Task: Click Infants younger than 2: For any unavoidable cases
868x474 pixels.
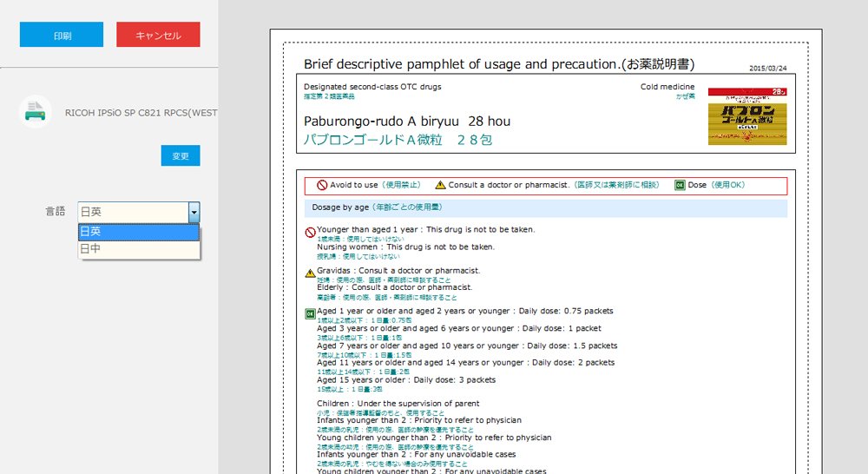Action: point(417,454)
